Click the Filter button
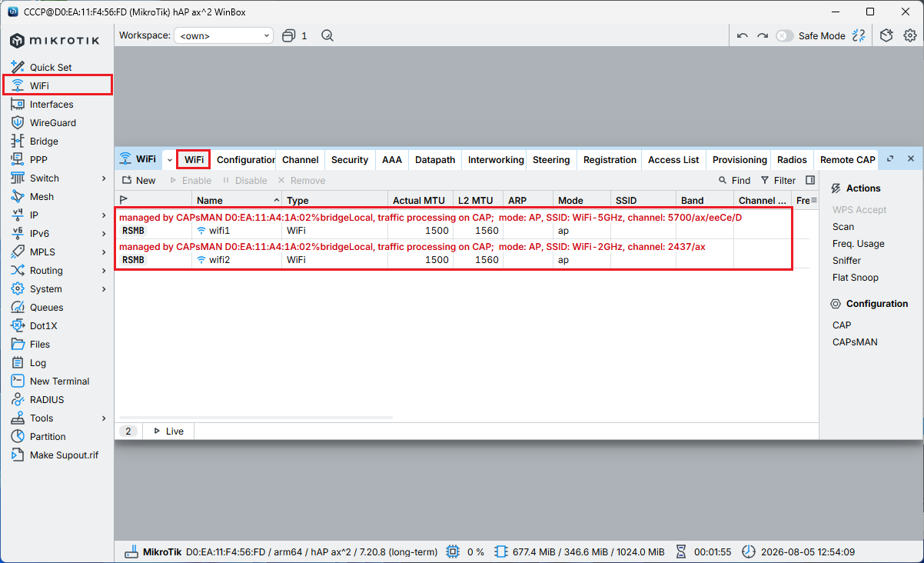The image size is (924, 563). [778, 180]
